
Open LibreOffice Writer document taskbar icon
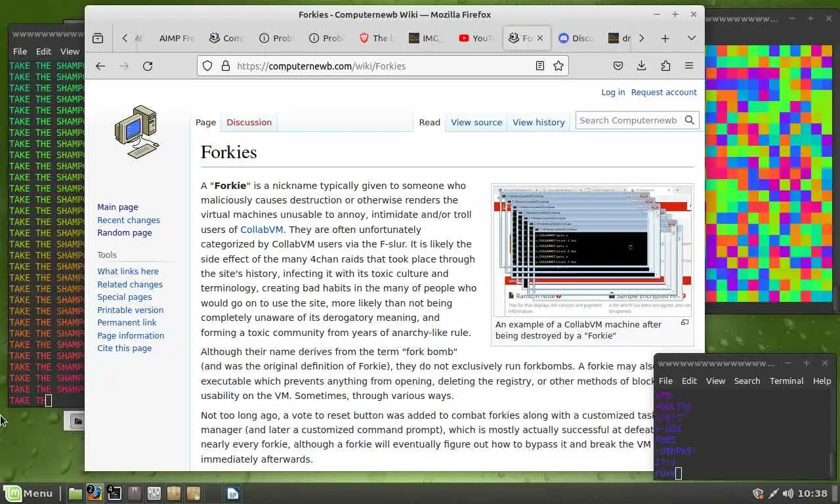coord(233,493)
